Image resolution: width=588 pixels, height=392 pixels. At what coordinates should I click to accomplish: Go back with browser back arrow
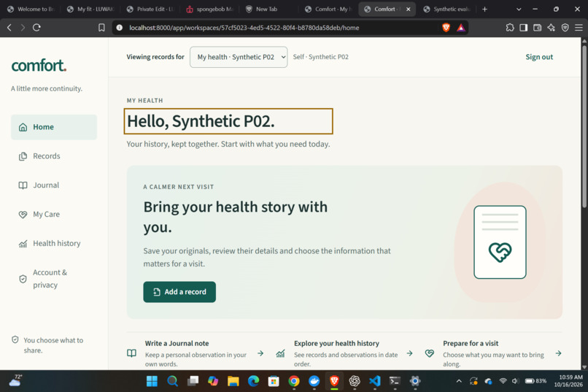[x=9, y=28]
